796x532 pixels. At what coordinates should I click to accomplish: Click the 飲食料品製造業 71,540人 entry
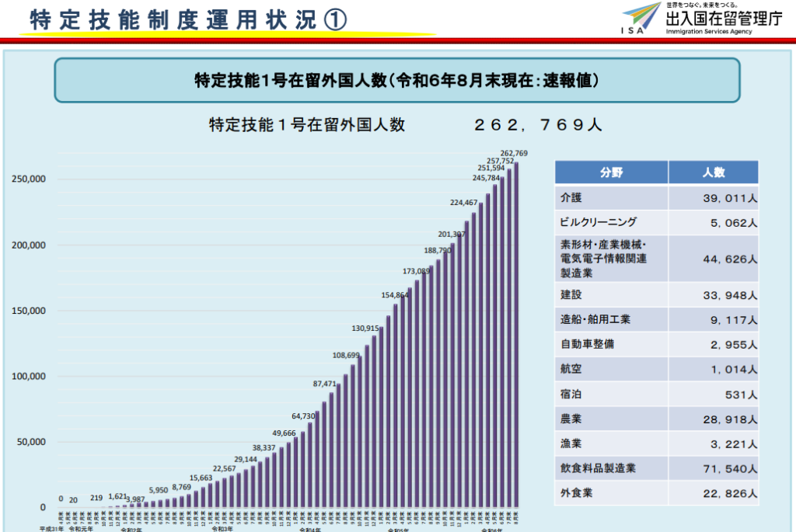point(657,468)
